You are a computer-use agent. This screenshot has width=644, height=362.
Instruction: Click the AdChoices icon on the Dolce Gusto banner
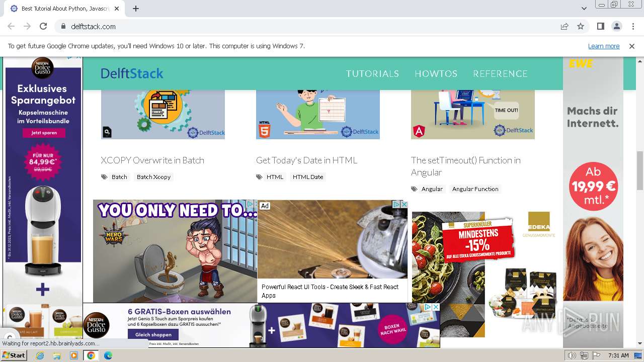(428, 307)
